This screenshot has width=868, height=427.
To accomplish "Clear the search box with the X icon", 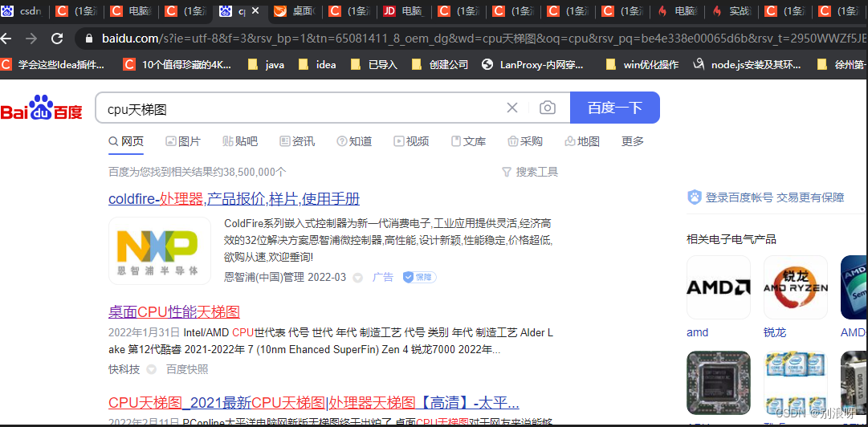I will click(x=512, y=108).
